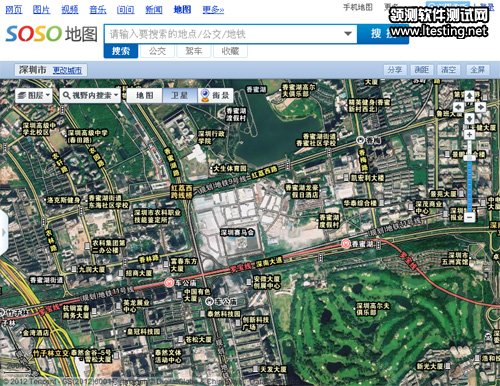500x386 pixels.
Task: Click the 安徽大厦创展中心 map label
Action: tap(267, 282)
